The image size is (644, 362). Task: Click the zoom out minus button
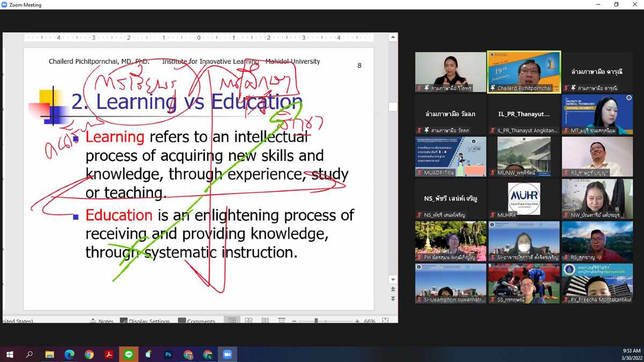[x=295, y=321]
